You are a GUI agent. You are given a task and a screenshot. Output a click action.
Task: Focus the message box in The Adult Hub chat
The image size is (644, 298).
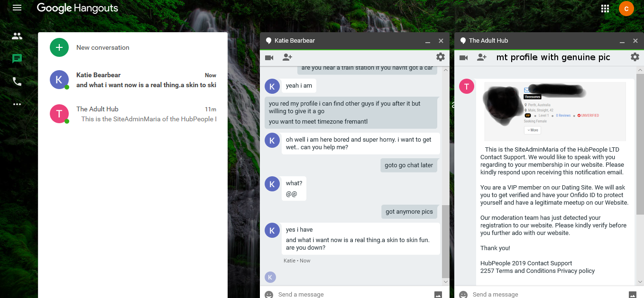pyautogui.click(x=548, y=294)
